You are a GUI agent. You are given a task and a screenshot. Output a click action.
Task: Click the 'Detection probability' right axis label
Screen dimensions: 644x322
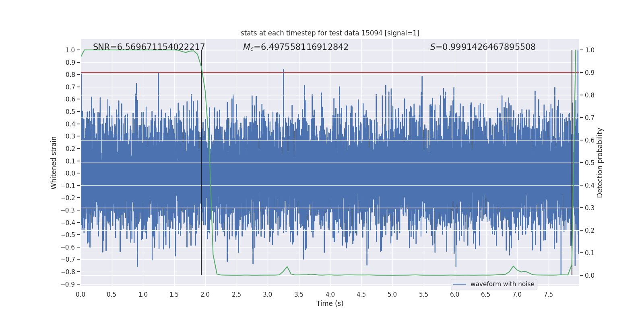pos(600,163)
